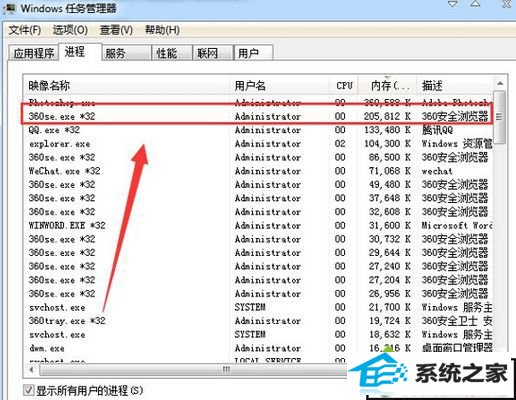Select 360se.exe row using 29,644 K

257,253
